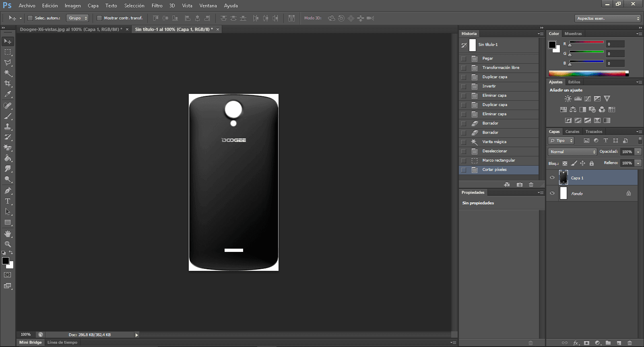Select the Move tool
The image size is (644, 347).
[x=8, y=42]
